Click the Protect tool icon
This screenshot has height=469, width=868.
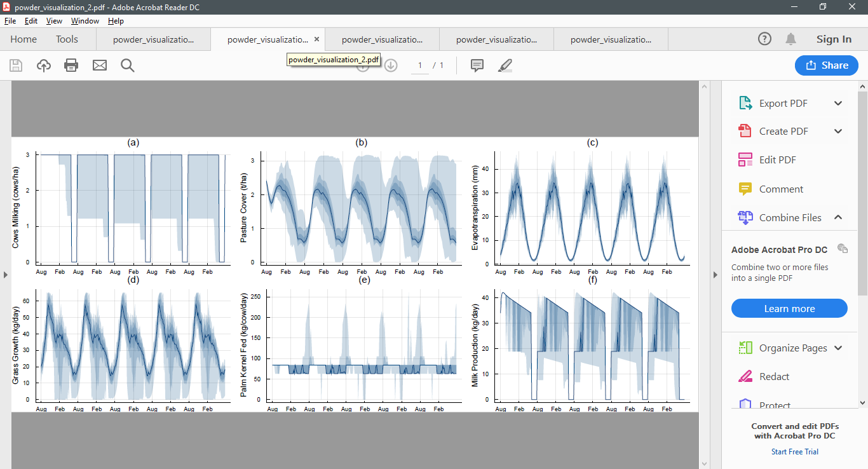(745, 405)
